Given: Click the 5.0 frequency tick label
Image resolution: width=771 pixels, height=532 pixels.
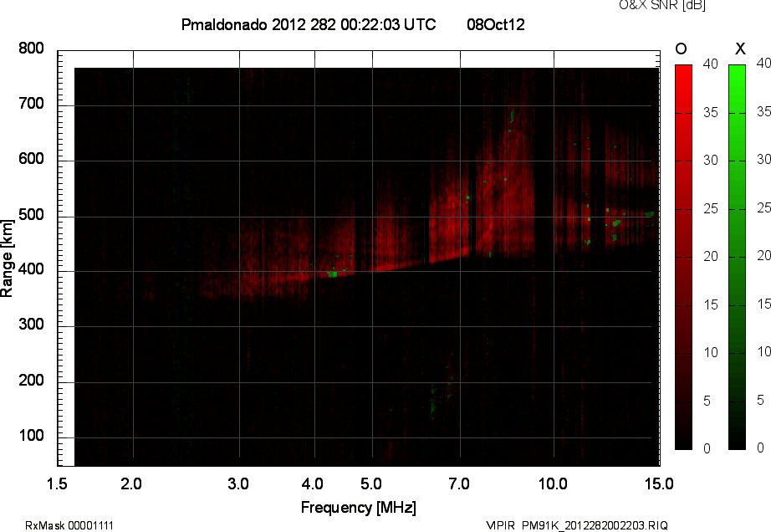Looking at the screenshot, I should point(371,483).
